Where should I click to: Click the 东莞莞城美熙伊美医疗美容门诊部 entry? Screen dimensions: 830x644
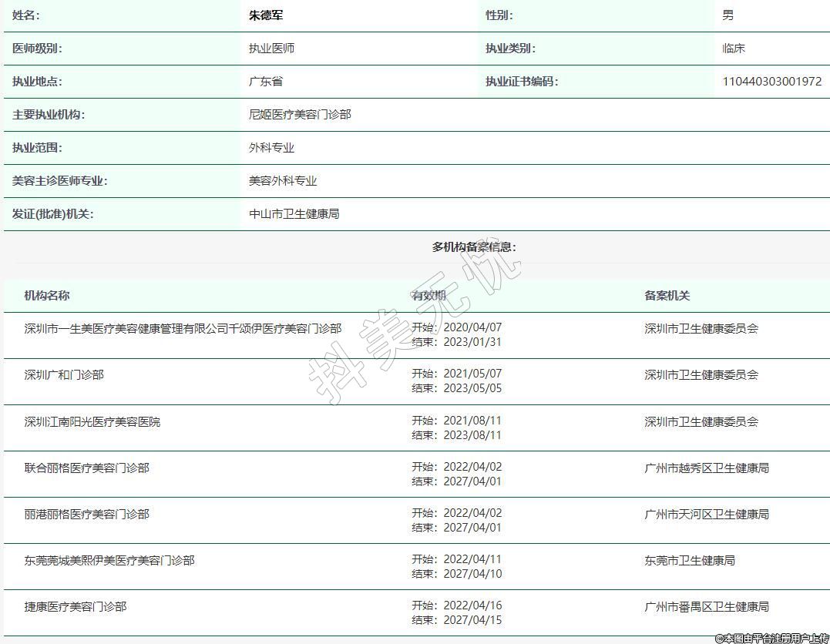pos(109,561)
